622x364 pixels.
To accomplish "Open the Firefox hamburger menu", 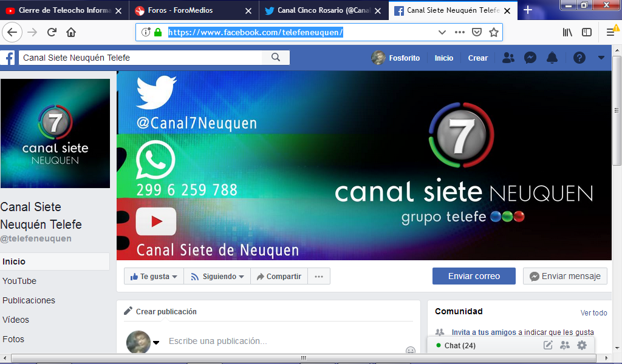I will [x=611, y=33].
